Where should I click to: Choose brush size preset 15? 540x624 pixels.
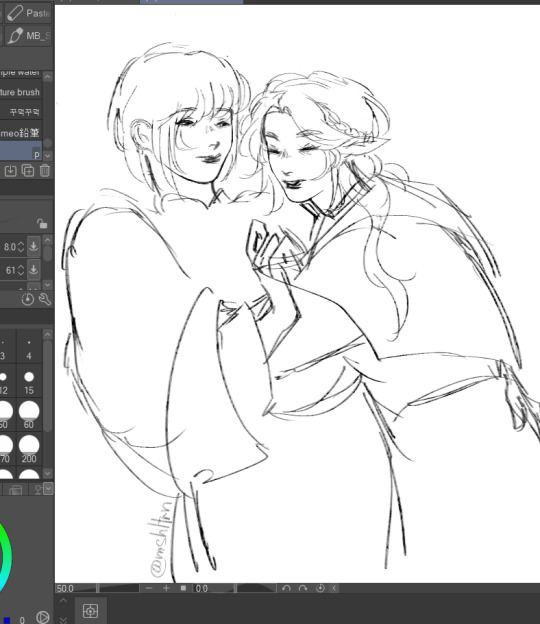click(29, 382)
